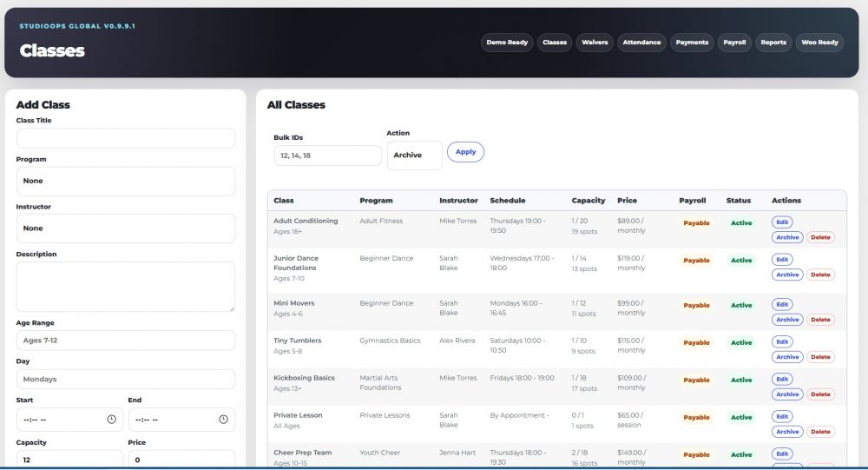This screenshot has height=470, width=868.
Task: Click the Schedule column header
Action: [508, 201]
